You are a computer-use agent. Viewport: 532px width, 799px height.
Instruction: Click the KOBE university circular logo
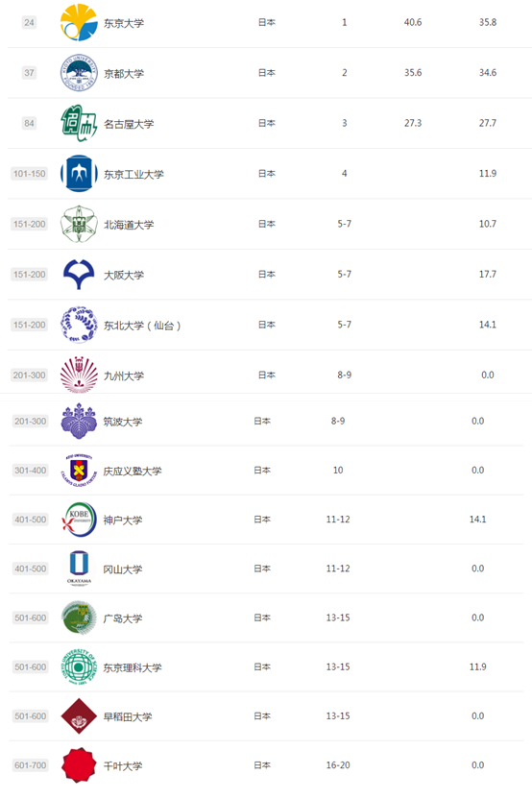(79, 520)
